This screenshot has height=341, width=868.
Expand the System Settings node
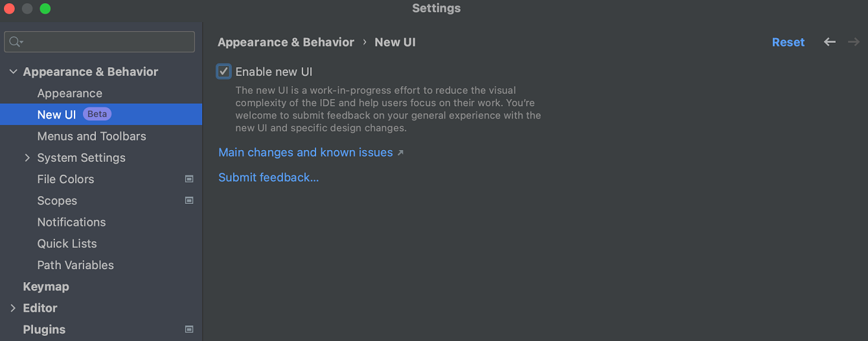tap(27, 158)
